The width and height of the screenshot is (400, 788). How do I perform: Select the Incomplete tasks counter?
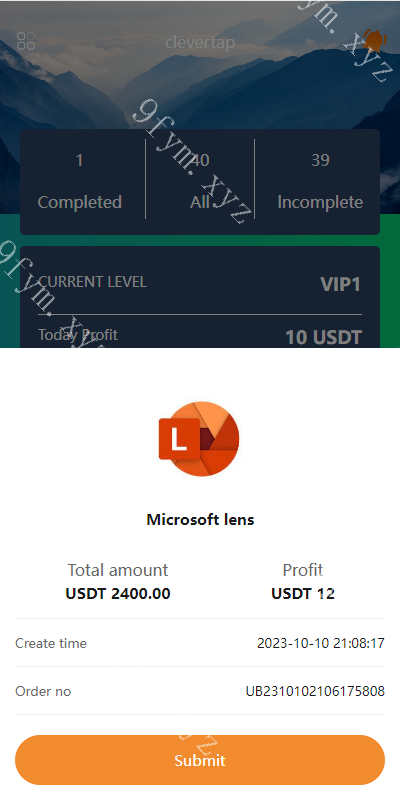[x=320, y=181]
